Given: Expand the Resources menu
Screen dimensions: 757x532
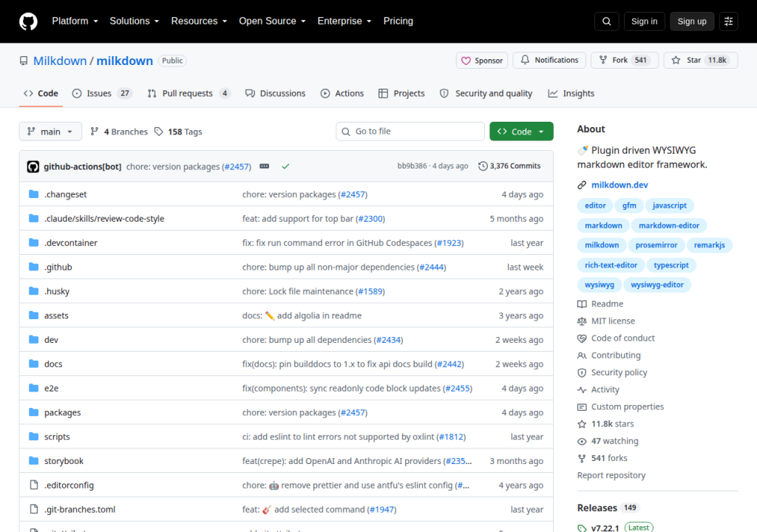Looking at the screenshot, I should point(199,21).
